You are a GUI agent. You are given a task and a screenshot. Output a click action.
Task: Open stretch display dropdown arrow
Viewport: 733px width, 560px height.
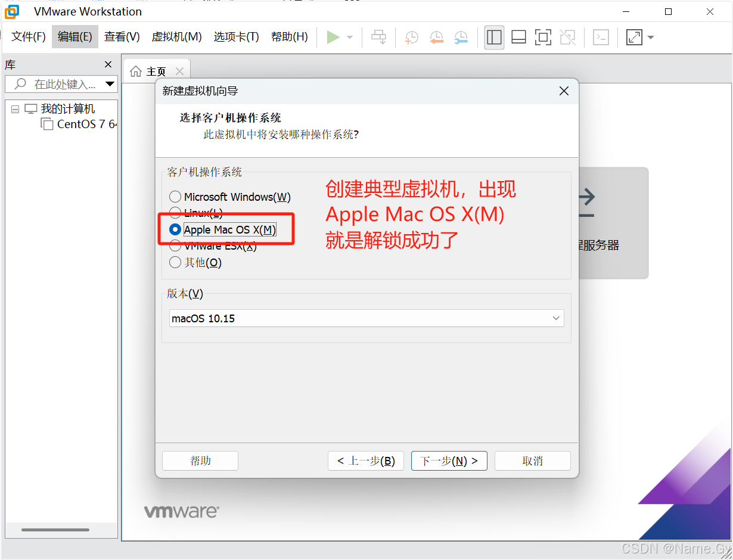(651, 38)
